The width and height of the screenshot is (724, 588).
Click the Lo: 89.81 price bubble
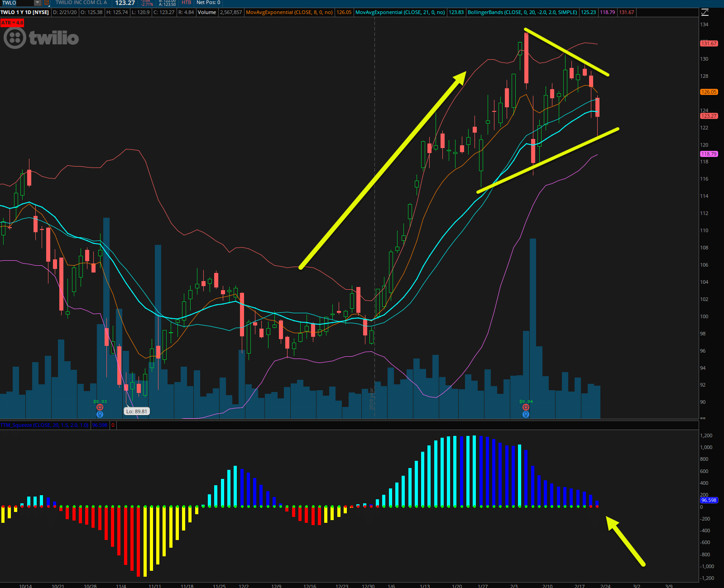click(x=137, y=411)
